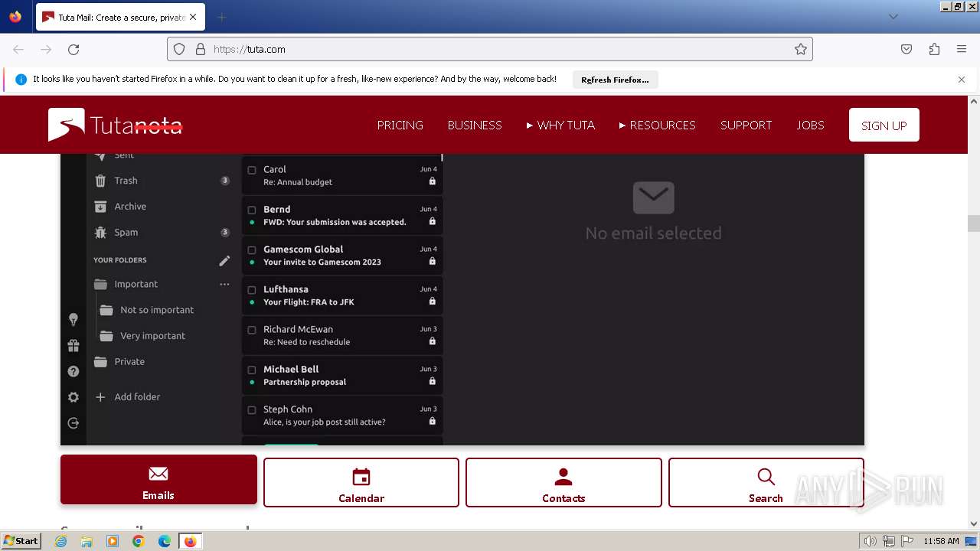Click the site padlock icon
Screen dimensions: 980x551
pos(201,49)
